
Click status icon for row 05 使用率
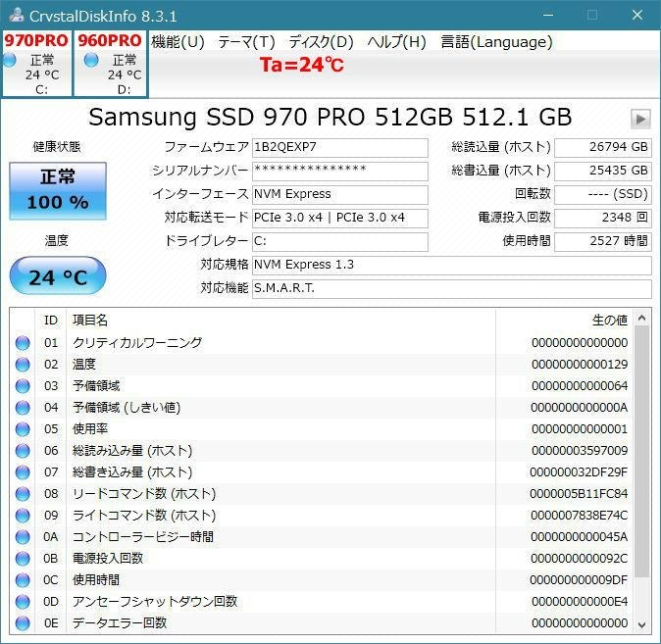coord(23,429)
